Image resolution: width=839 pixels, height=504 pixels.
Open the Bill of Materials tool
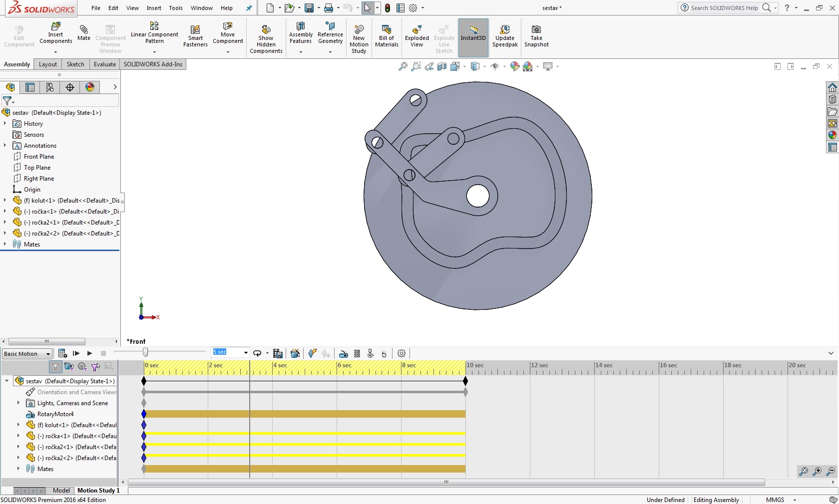tap(387, 36)
